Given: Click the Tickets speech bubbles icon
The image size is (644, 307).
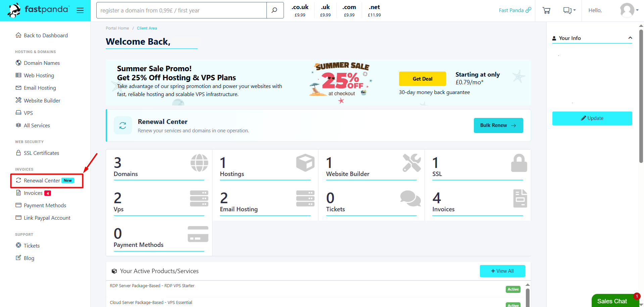Looking at the screenshot, I should (x=411, y=199).
